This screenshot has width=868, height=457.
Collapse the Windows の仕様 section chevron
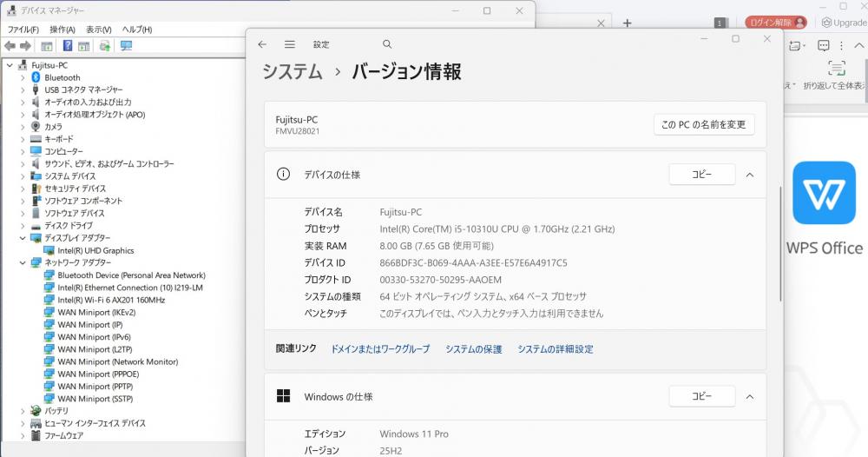pos(750,397)
